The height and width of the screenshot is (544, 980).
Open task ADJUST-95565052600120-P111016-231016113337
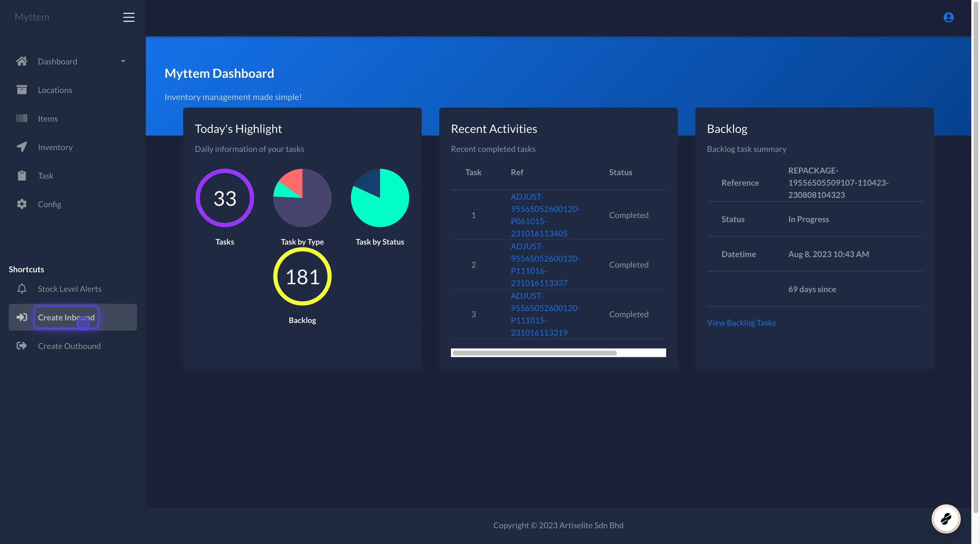[545, 264]
